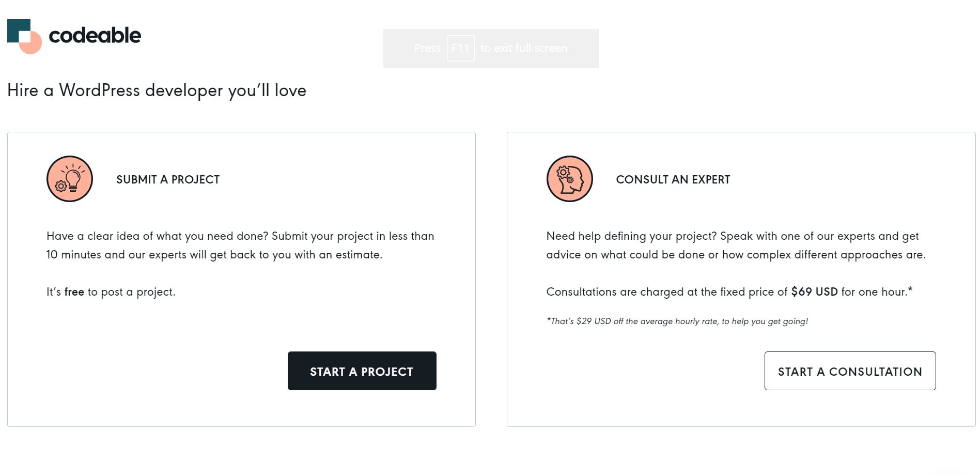
Task: Select the Submit a Project card
Action: point(241,279)
